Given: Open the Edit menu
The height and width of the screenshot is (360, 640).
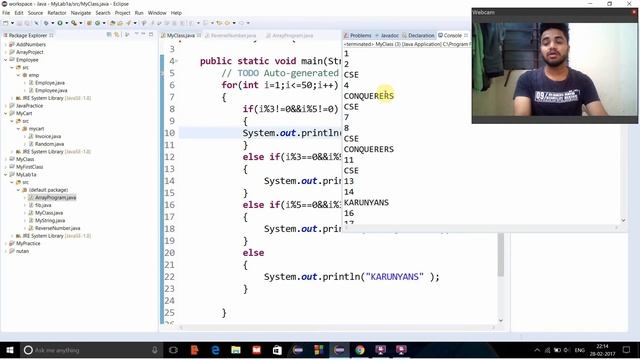Looking at the screenshot, I should tap(19, 13).
